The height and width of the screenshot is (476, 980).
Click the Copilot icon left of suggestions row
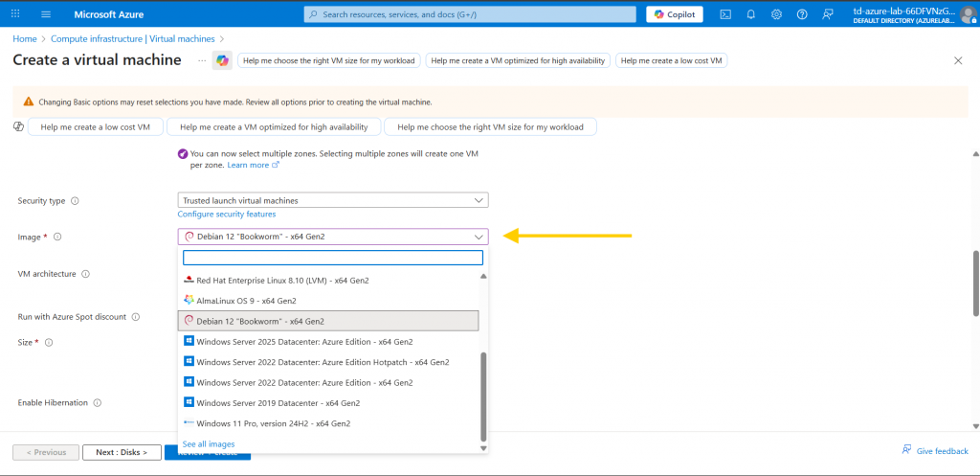[x=18, y=127]
